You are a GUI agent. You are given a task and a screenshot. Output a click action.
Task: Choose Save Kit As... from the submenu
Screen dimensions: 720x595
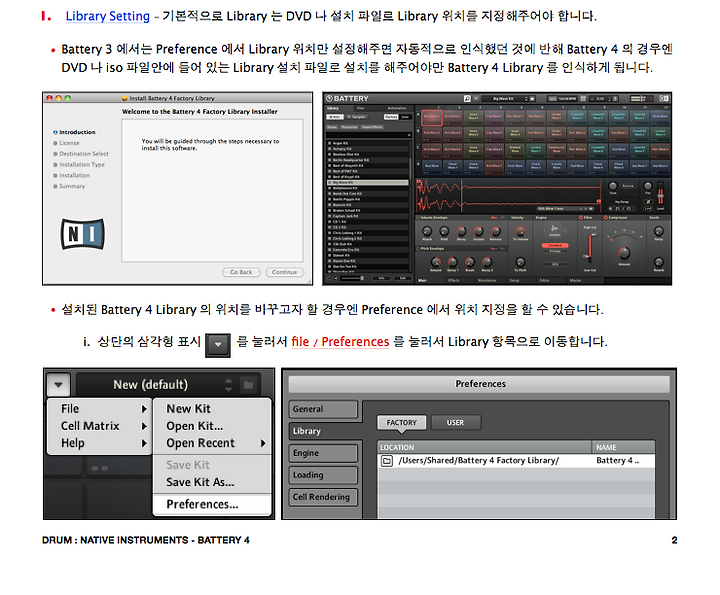212,482
